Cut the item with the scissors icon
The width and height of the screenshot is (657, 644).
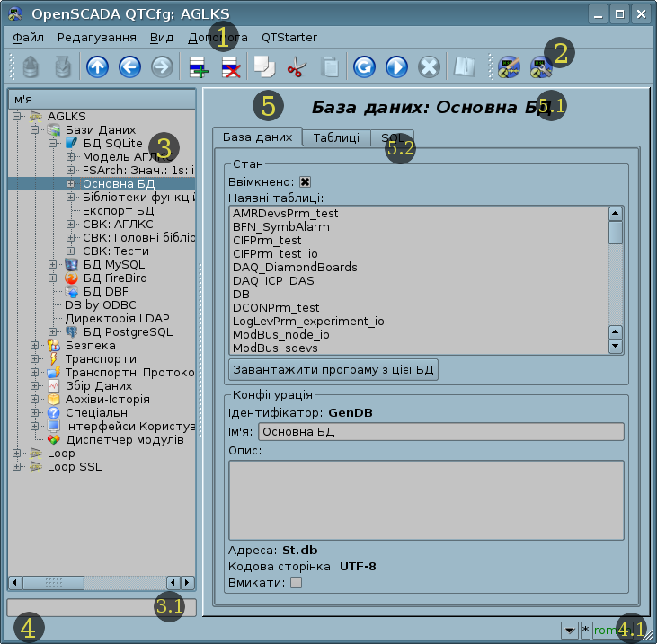click(x=297, y=67)
